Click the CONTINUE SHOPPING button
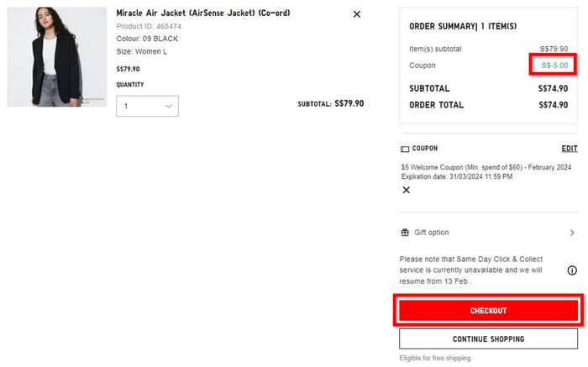This screenshot has width=588, height=367. click(488, 339)
